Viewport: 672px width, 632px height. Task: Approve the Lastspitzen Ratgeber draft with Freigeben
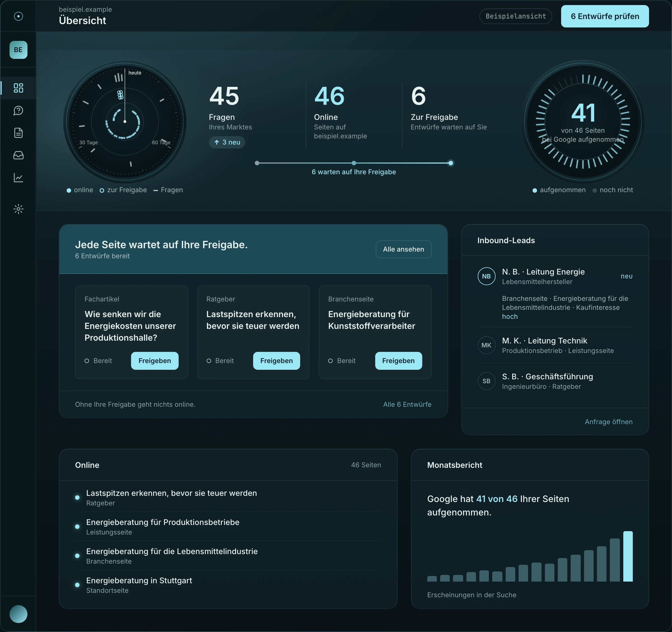277,361
